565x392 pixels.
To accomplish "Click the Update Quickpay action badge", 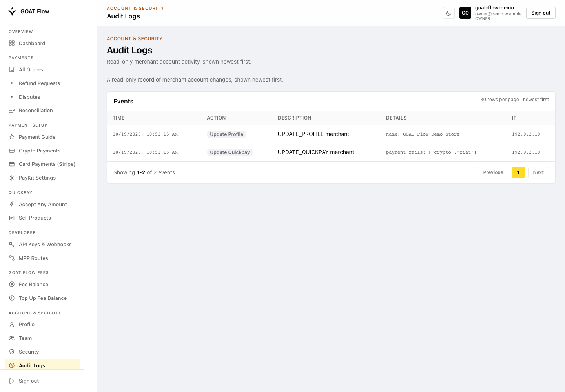I will tap(230, 152).
